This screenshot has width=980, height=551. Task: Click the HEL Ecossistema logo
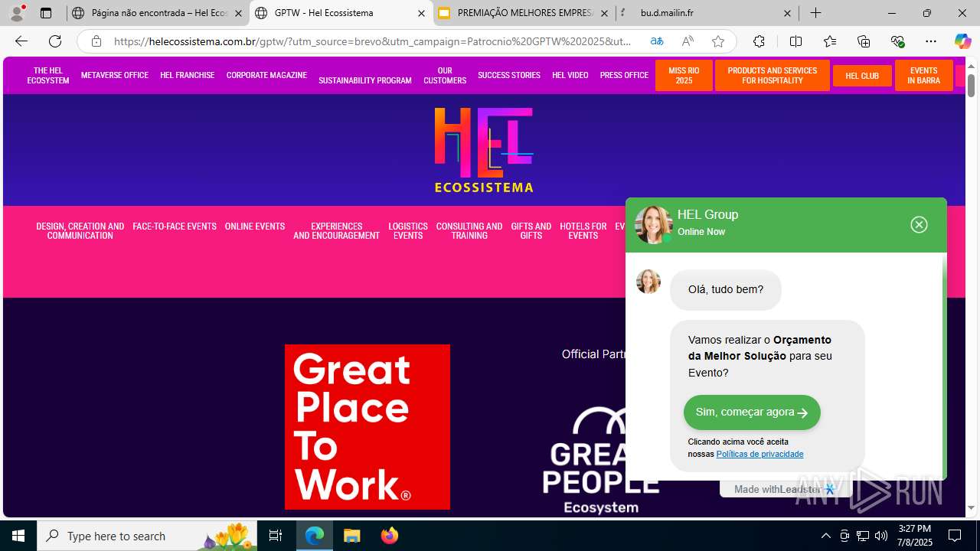point(484,150)
